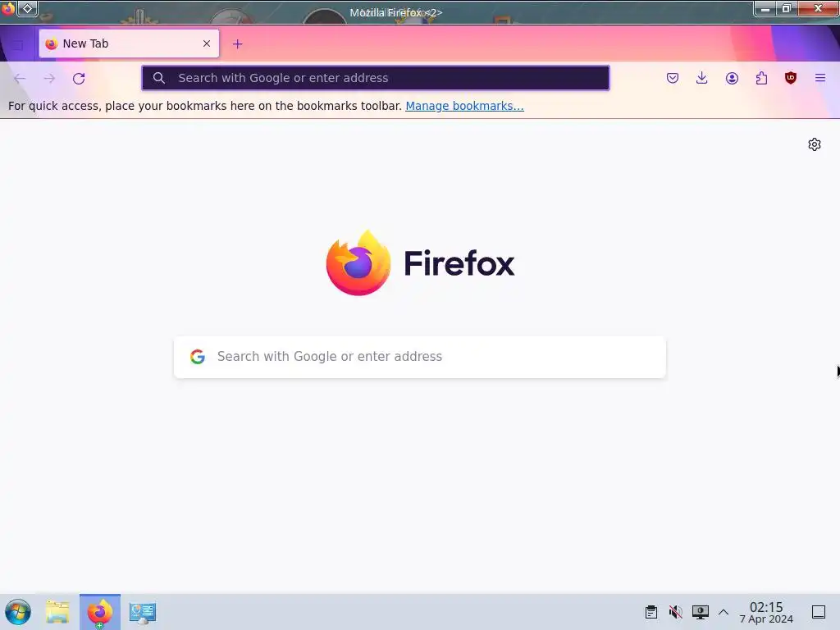
Task: Maximize the Mozilla Firefox window
Action: coord(787,8)
